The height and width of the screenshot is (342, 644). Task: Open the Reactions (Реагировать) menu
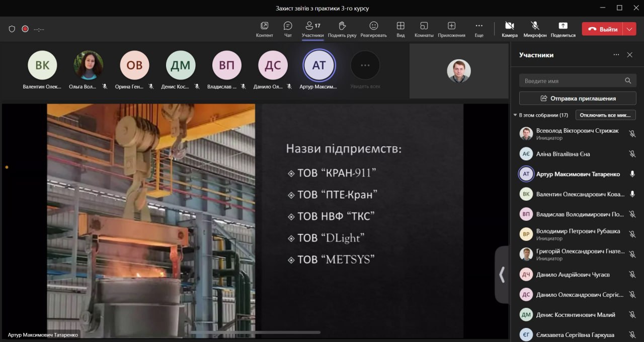point(373,29)
